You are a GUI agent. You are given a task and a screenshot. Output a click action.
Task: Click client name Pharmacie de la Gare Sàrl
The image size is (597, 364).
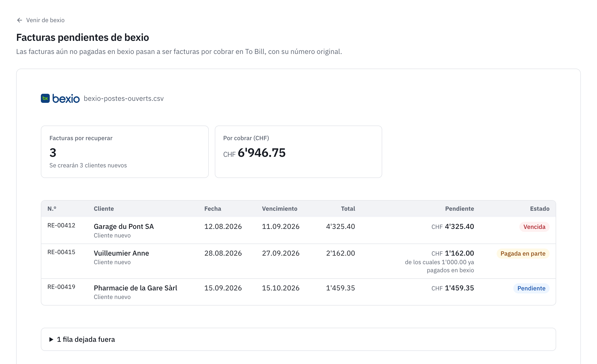click(x=136, y=288)
